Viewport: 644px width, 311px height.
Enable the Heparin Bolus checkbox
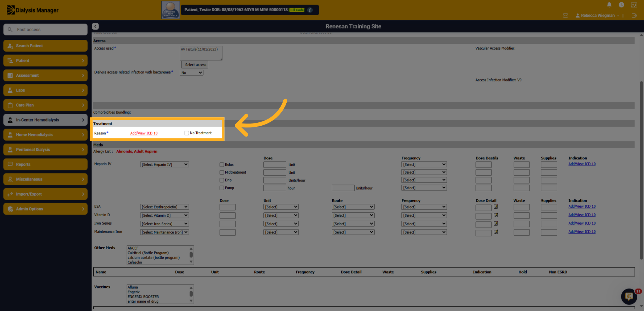pyautogui.click(x=222, y=164)
